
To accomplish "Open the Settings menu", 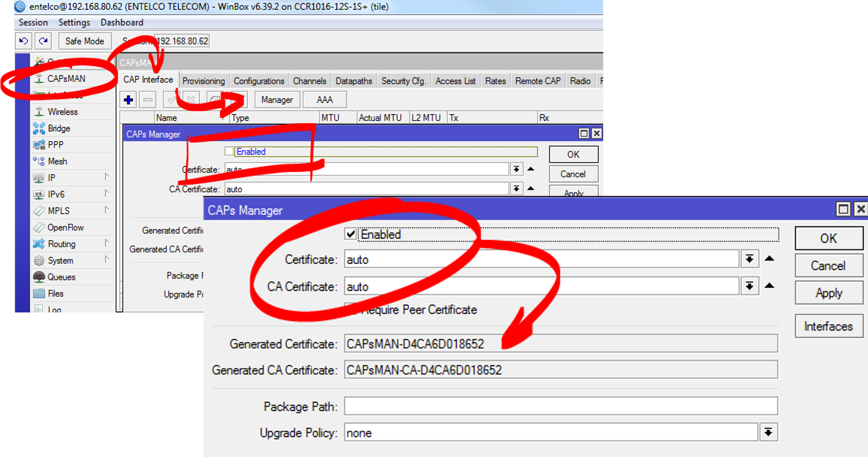I will pos(74,23).
